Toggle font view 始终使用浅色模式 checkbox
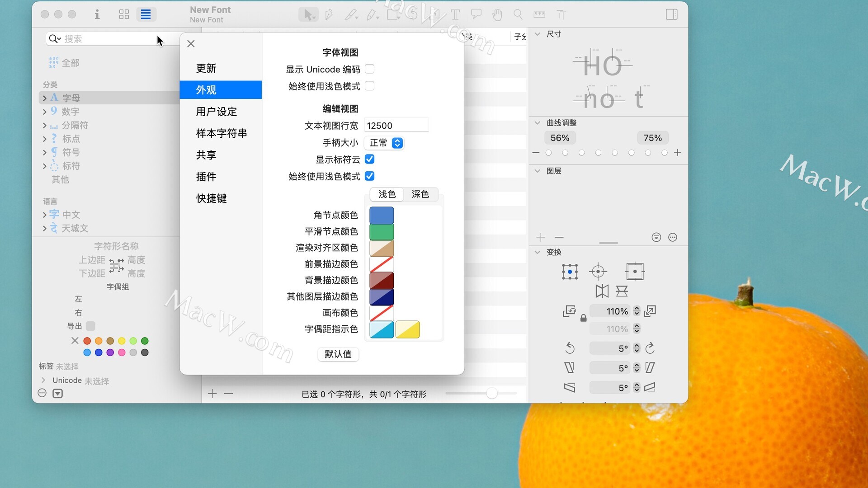The width and height of the screenshot is (868, 488). click(x=369, y=86)
